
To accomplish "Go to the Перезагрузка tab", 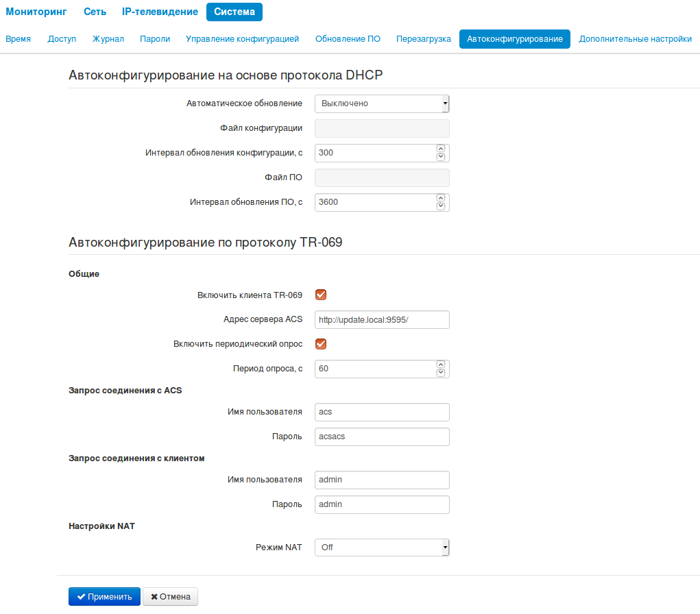I will [x=424, y=39].
